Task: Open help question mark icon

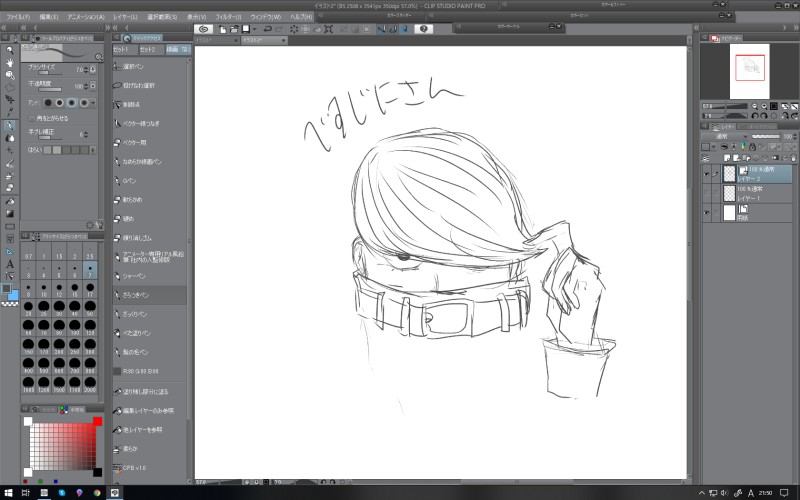Action: coord(423,29)
